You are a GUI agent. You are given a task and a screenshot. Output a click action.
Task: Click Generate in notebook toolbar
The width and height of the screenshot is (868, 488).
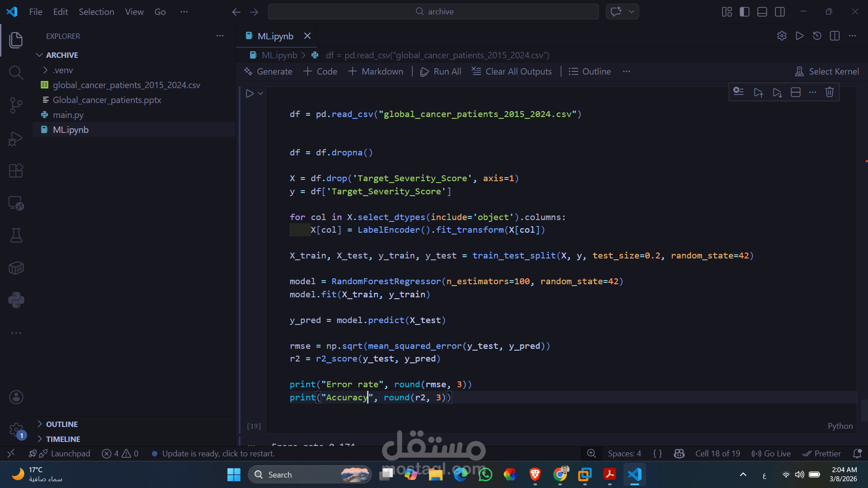click(268, 71)
